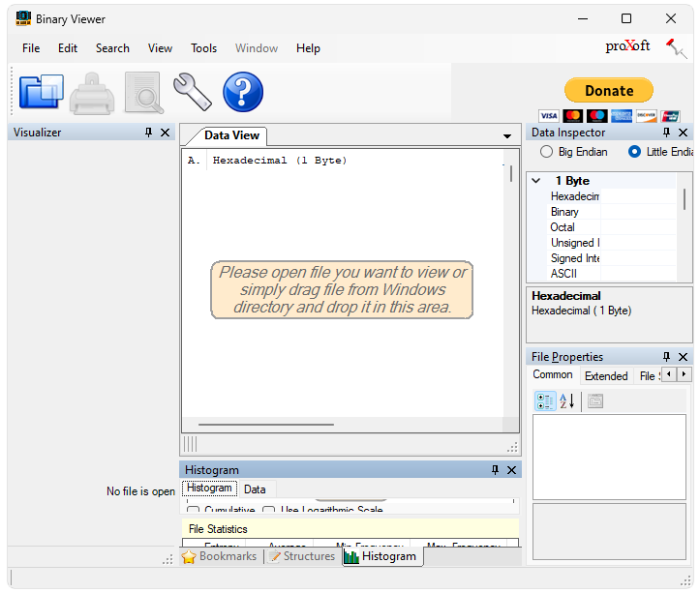The height and width of the screenshot is (593, 700).
Task: Click the Data View horizontal scrollbar
Action: point(266,425)
